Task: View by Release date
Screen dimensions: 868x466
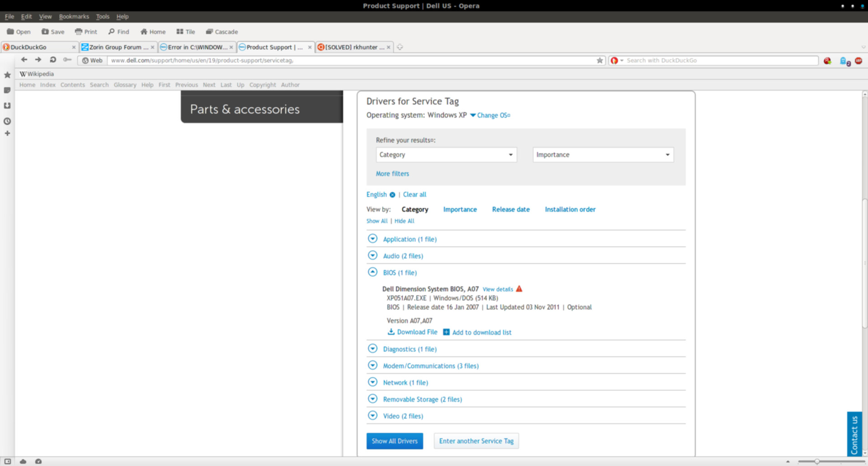Action: pos(511,209)
